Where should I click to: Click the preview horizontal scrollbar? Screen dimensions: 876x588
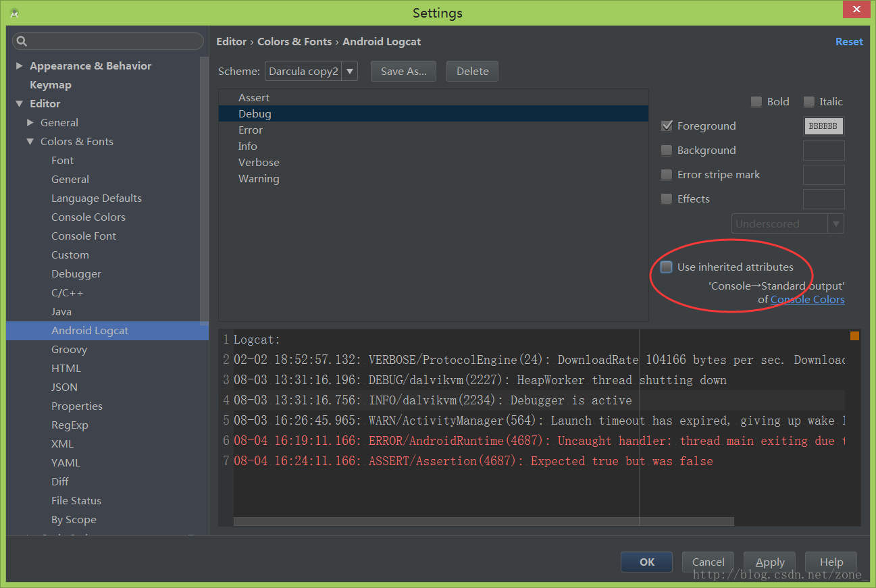[484, 521]
